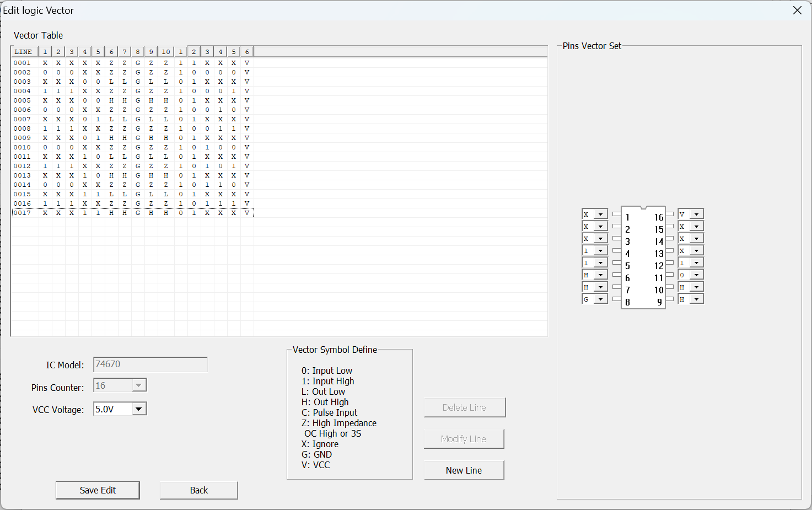Image resolution: width=812 pixels, height=510 pixels.
Task: Open the pin 6 value dropdown
Action: 600,275
